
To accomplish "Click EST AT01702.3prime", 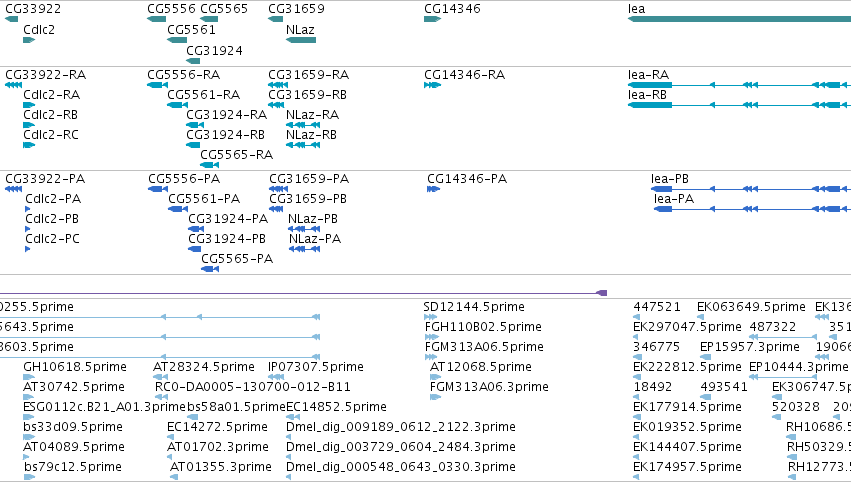I will coord(218,448).
